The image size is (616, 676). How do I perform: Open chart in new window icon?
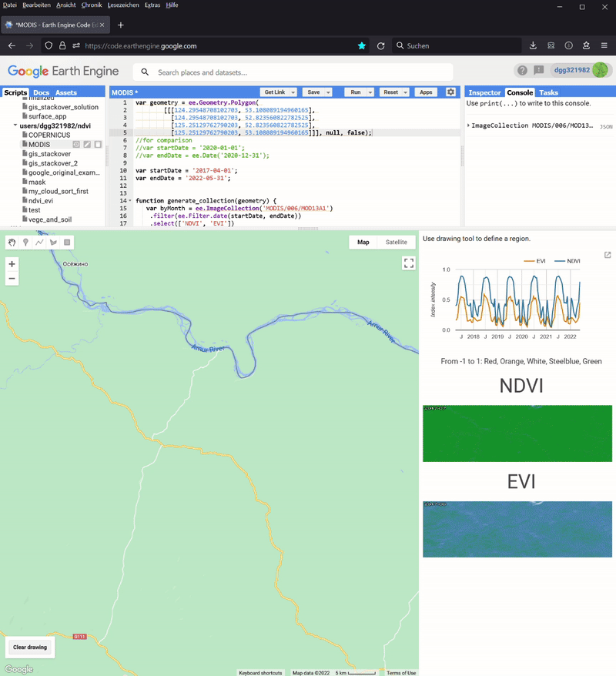[x=608, y=255]
